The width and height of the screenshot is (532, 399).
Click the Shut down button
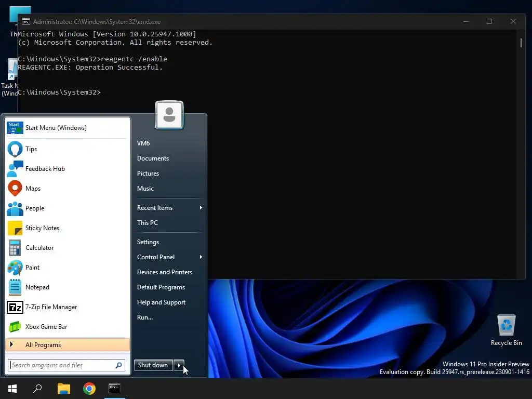pos(153,365)
